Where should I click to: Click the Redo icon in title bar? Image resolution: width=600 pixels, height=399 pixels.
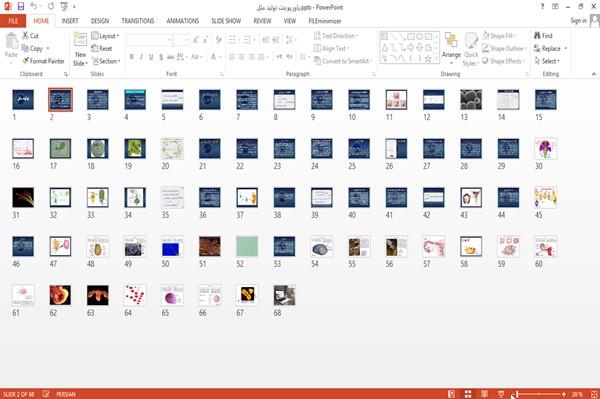point(51,6)
